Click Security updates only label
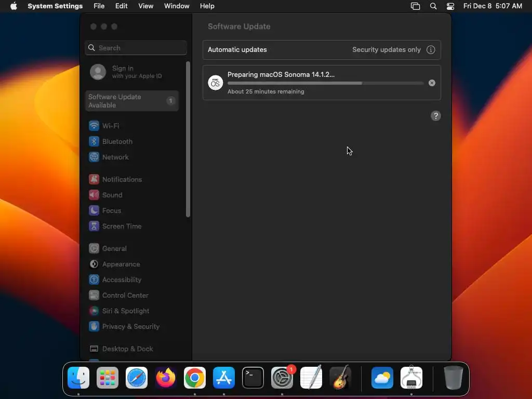Image resolution: width=532 pixels, height=399 pixels. [x=386, y=50]
